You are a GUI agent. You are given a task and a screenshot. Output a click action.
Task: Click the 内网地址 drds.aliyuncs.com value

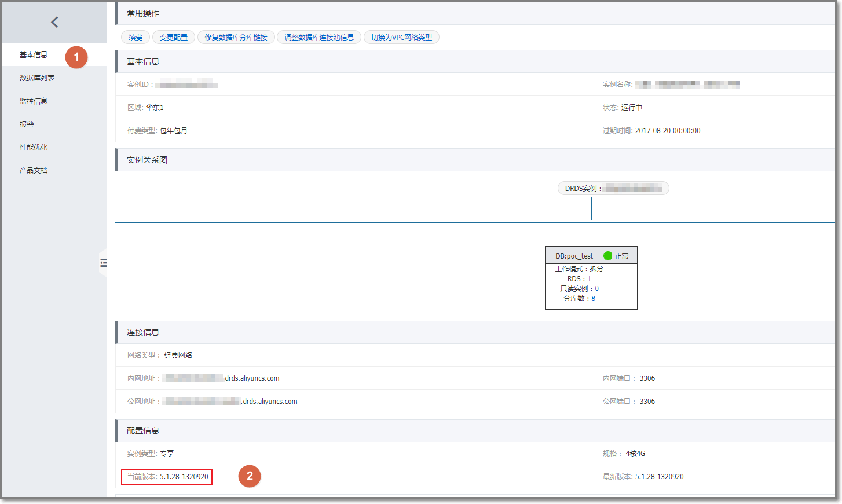point(222,378)
